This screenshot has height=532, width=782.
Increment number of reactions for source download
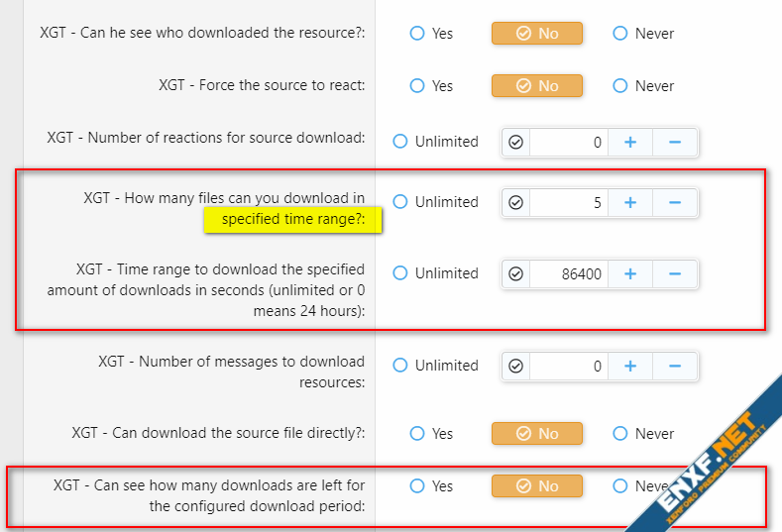pos(629,142)
